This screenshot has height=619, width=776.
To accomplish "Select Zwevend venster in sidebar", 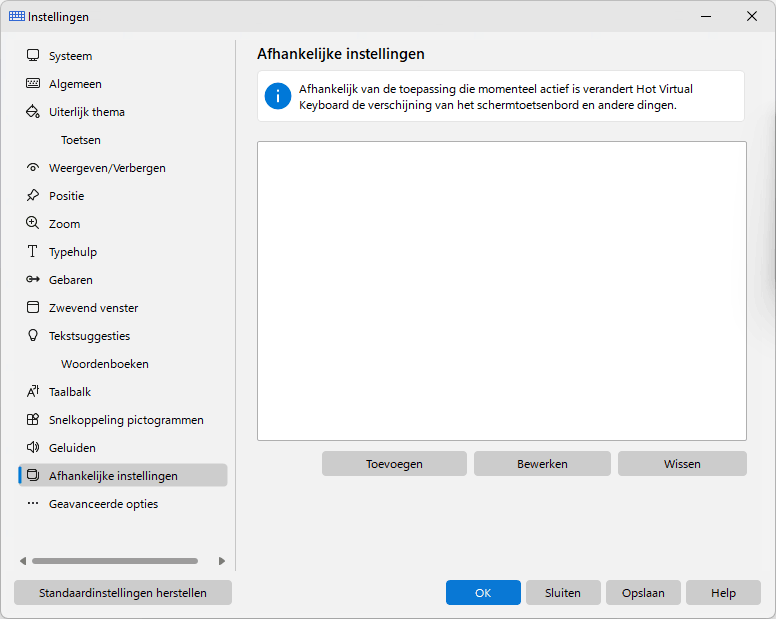I will [123, 307].
